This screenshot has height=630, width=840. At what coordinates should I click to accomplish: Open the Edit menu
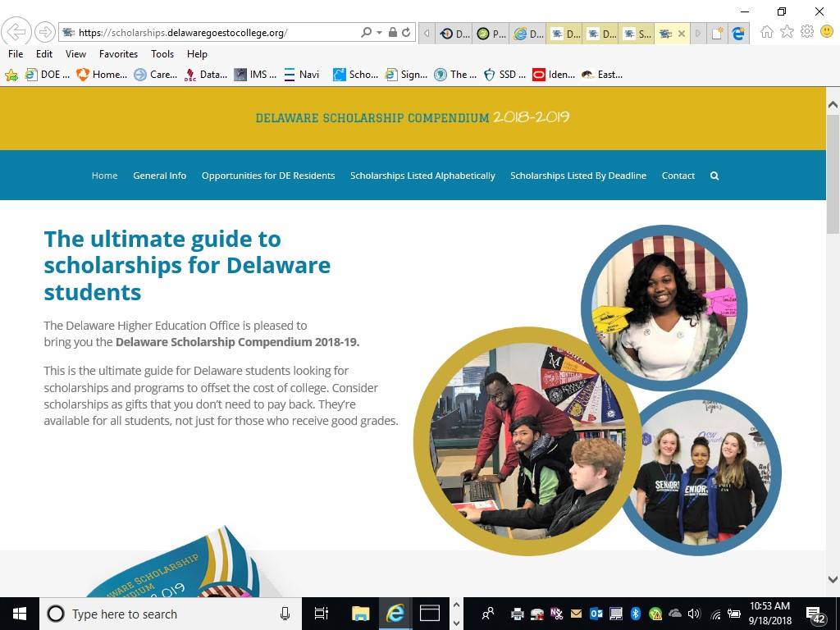[x=44, y=54]
